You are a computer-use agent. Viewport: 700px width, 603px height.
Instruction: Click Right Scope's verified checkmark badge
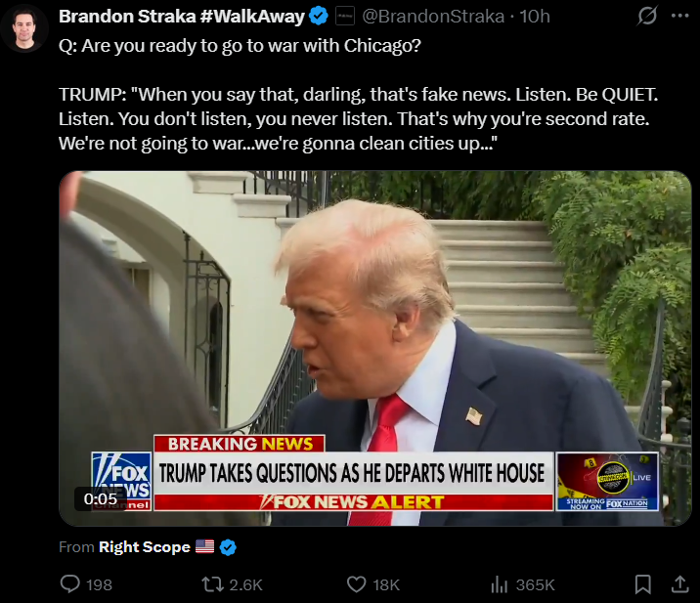pyautogui.click(x=228, y=547)
